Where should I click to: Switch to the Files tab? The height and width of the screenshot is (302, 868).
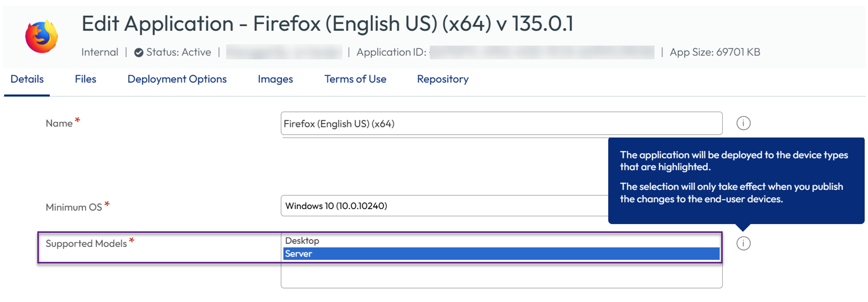(85, 79)
